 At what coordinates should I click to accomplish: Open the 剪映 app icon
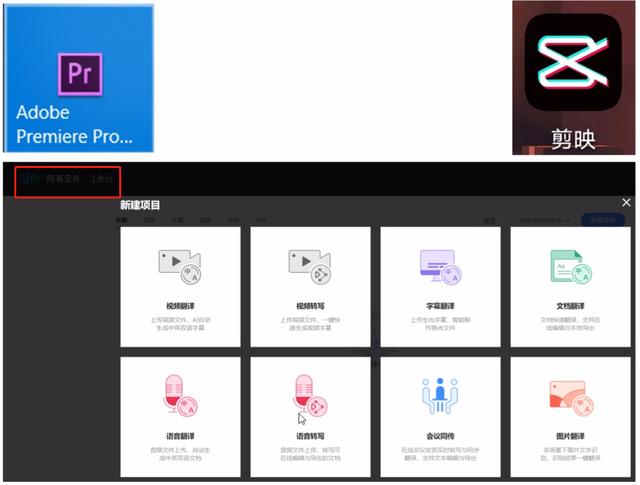coord(574,78)
